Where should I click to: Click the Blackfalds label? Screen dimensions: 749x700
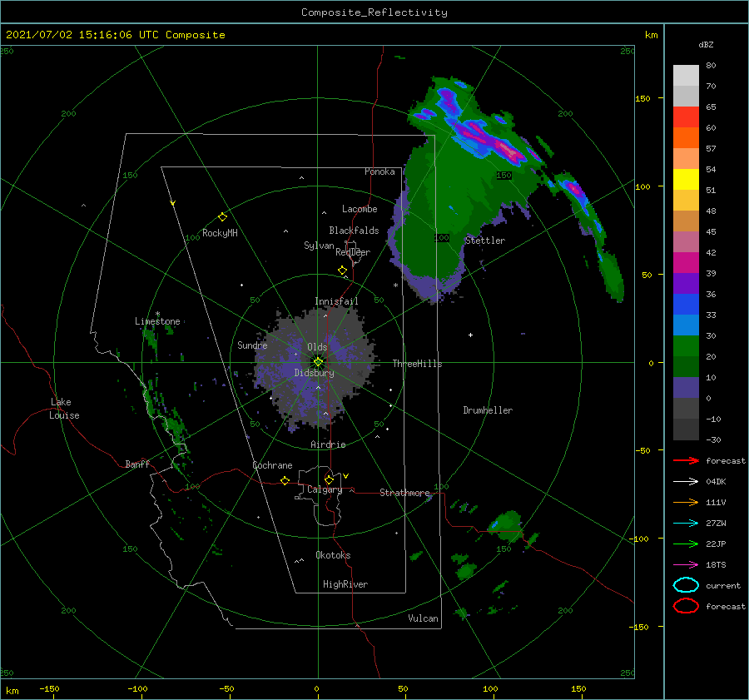click(x=354, y=231)
